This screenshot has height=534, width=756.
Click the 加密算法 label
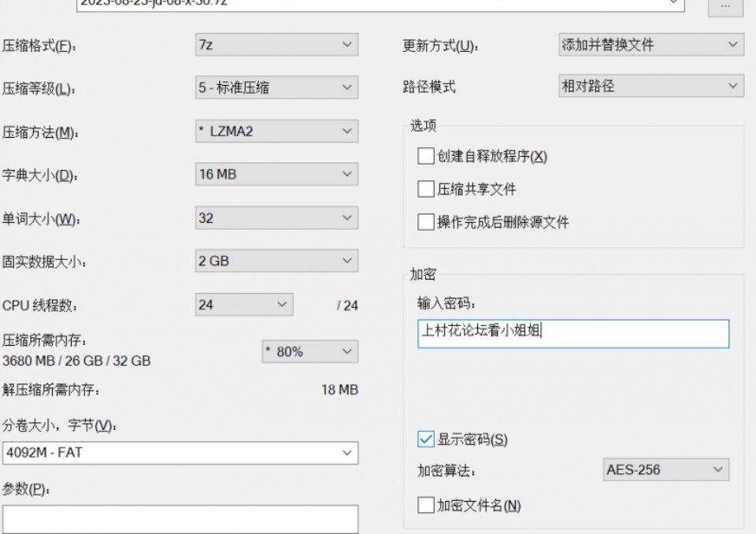tap(447, 470)
